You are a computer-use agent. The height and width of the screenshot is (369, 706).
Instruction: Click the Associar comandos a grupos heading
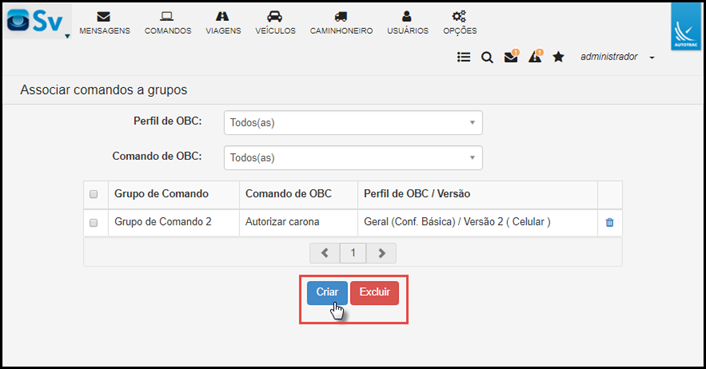[104, 90]
